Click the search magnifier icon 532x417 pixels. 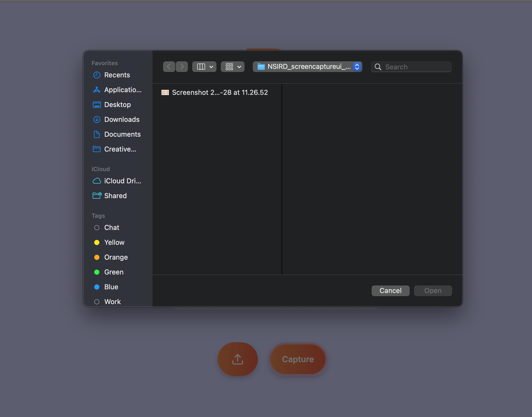(378, 67)
